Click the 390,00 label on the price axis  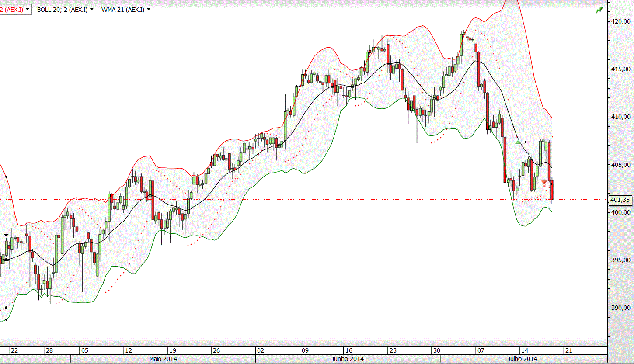[x=621, y=308]
